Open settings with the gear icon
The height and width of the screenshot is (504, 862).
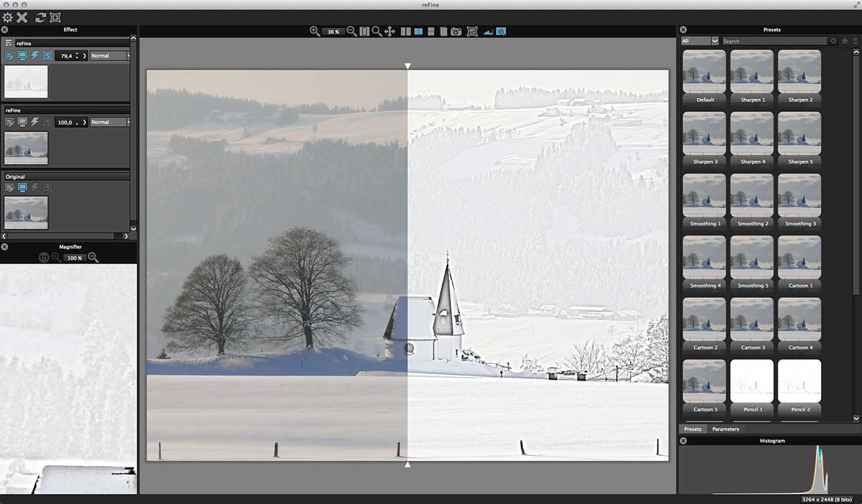point(7,17)
